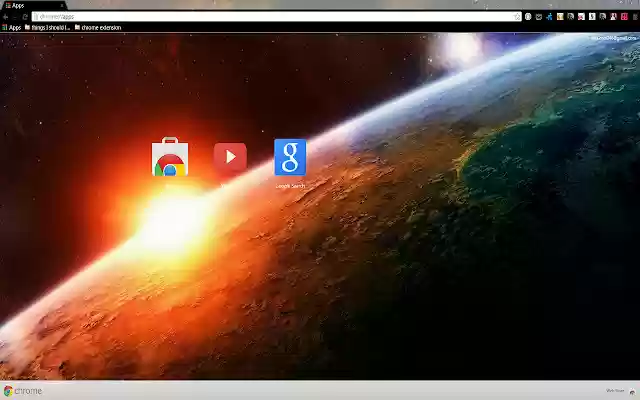Open the Chrome menu at toolbar end
The width and height of the screenshot is (640, 400).
coord(635,17)
